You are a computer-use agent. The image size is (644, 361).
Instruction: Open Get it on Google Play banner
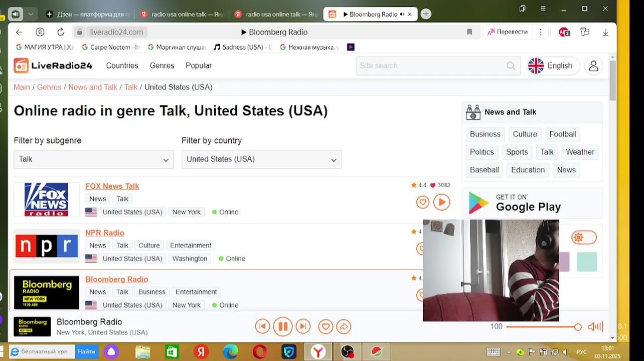coord(532,203)
